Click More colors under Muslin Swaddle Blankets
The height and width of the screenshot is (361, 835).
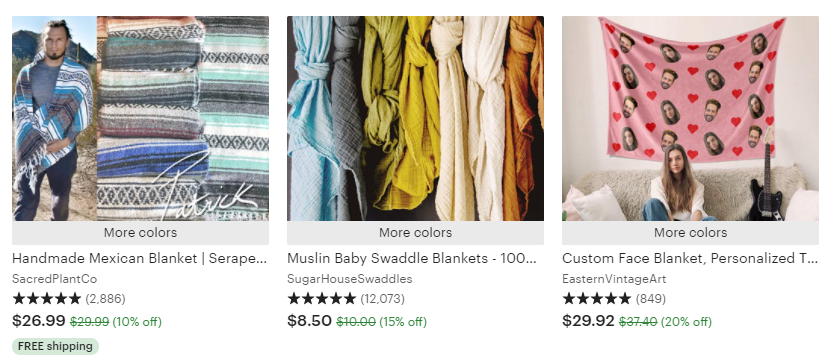[x=415, y=233]
